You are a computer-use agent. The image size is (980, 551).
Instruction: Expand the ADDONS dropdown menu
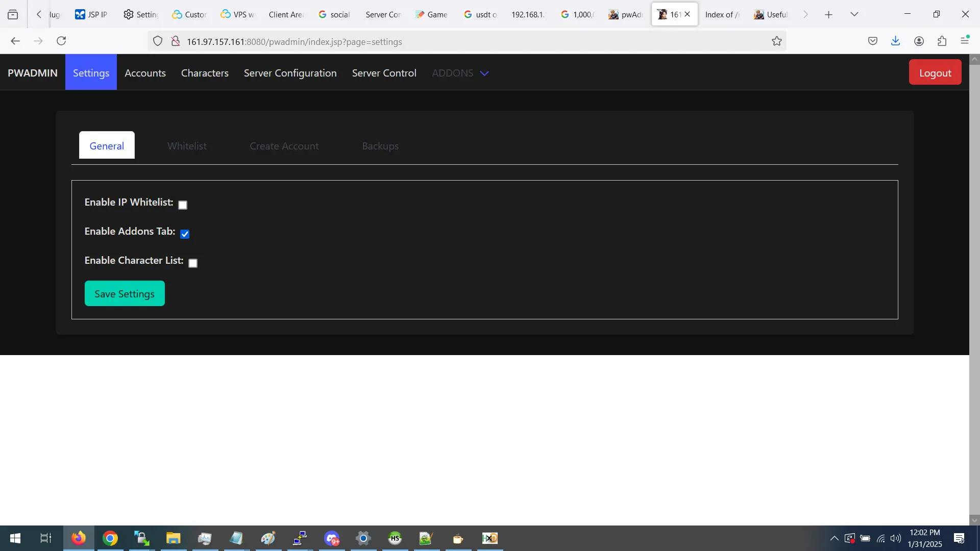(x=460, y=73)
